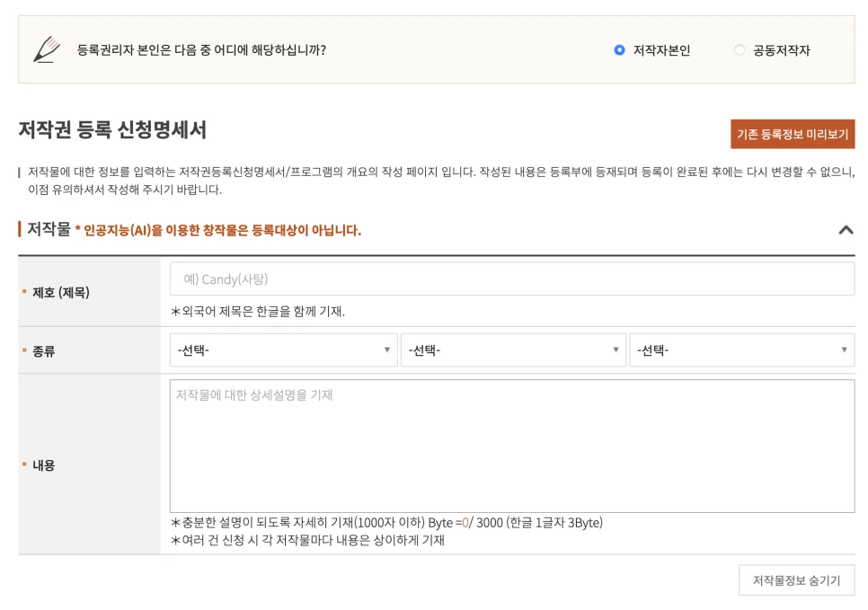Click the 저작권 등록 신청명세서 heading
868x610 pixels.
112,130
